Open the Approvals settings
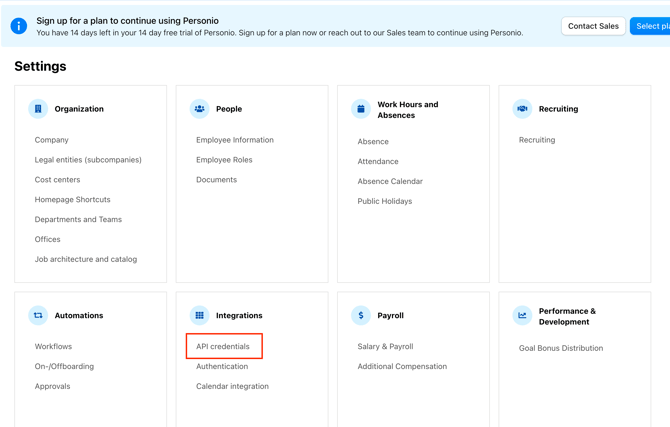670x427 pixels. [x=52, y=386]
